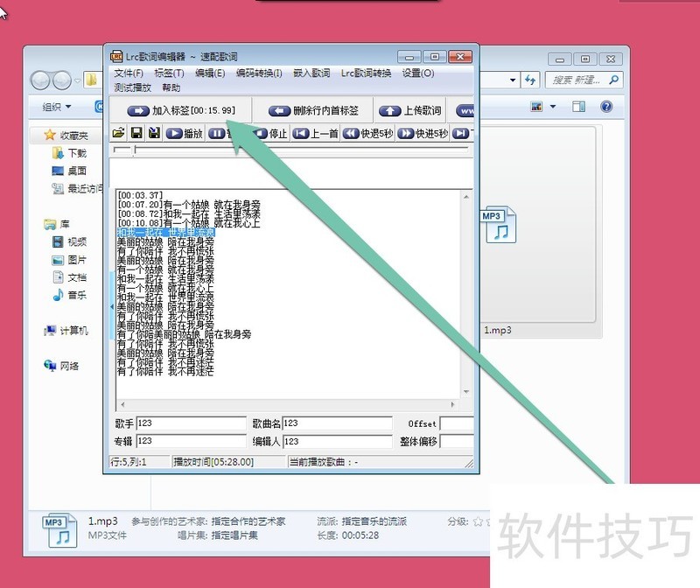This screenshot has width=700, height=588.
Task: Click Explorer help question mark icon
Action: (606, 107)
